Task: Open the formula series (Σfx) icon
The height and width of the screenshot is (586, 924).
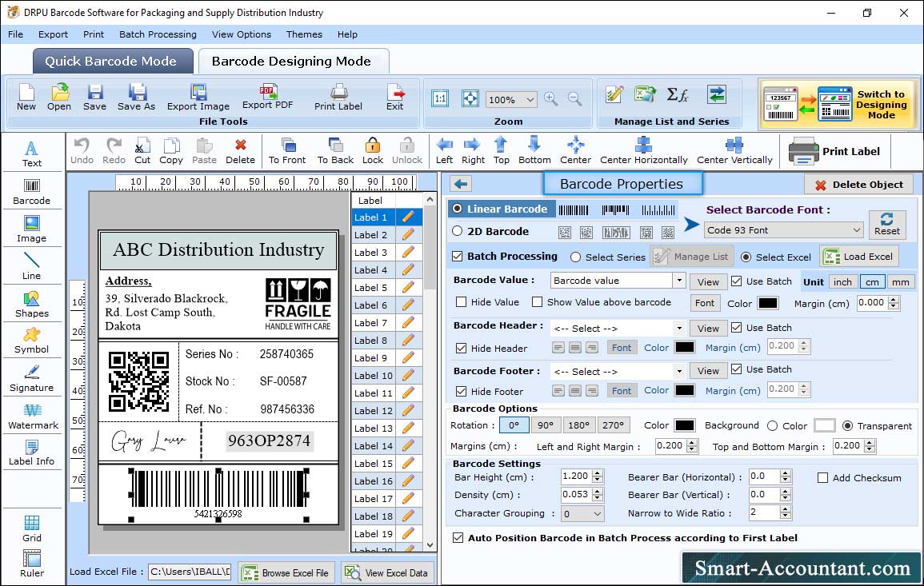Action: tap(677, 94)
